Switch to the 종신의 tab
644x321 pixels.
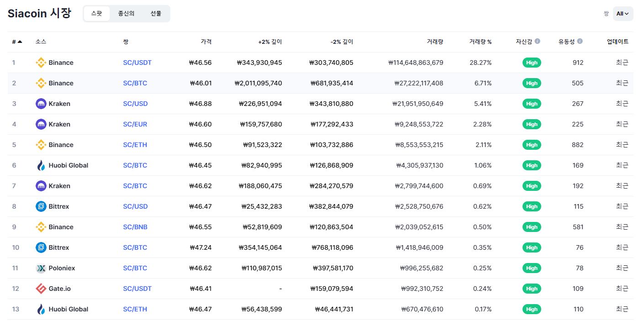126,14
